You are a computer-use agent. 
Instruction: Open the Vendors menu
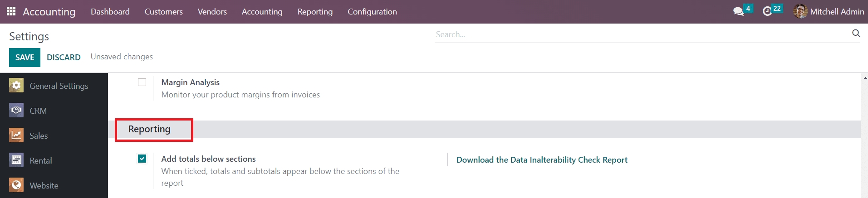click(212, 12)
